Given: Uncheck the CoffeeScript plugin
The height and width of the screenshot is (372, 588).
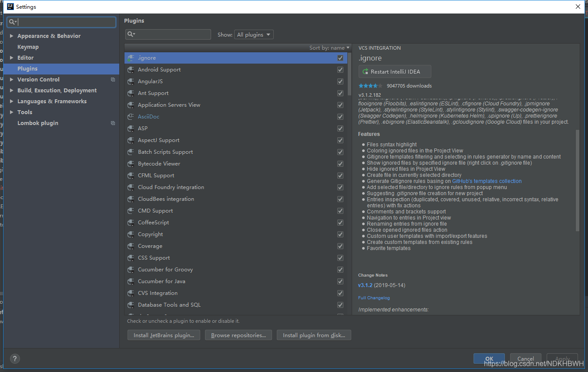Looking at the screenshot, I should click(340, 223).
